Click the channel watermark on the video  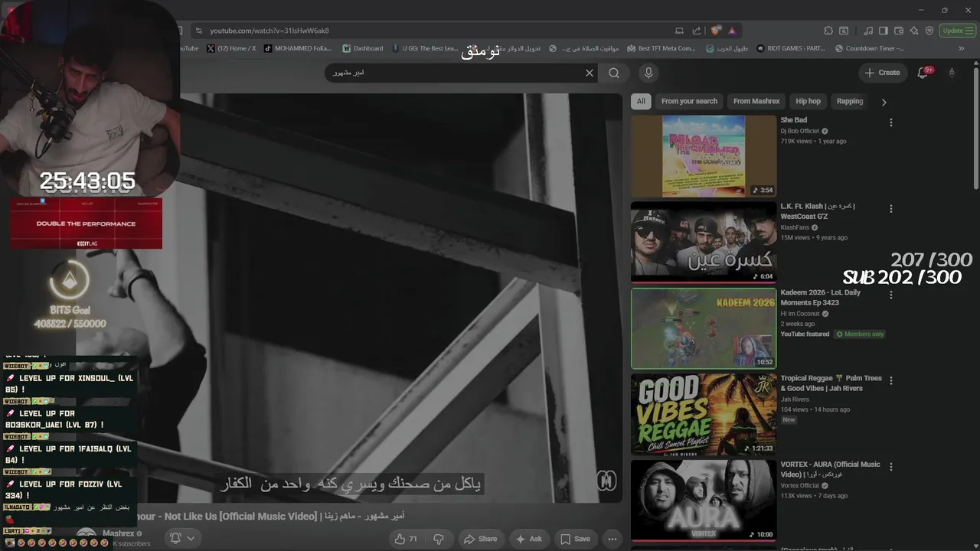[x=606, y=481]
